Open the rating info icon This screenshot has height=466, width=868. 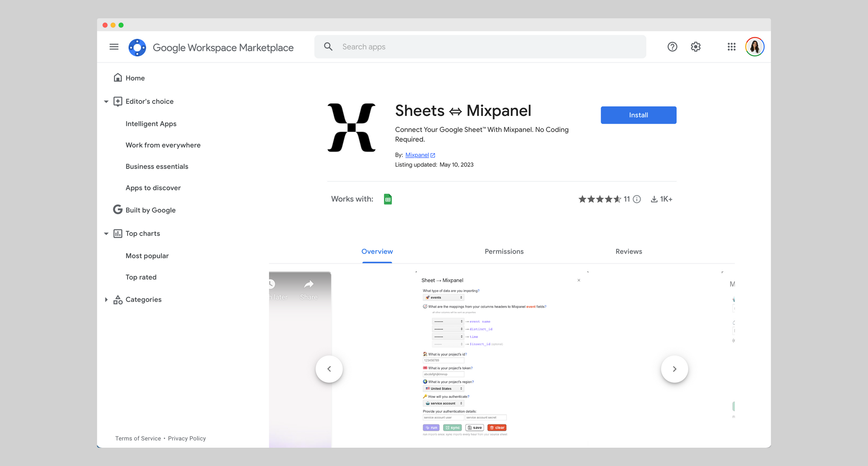[x=637, y=199]
